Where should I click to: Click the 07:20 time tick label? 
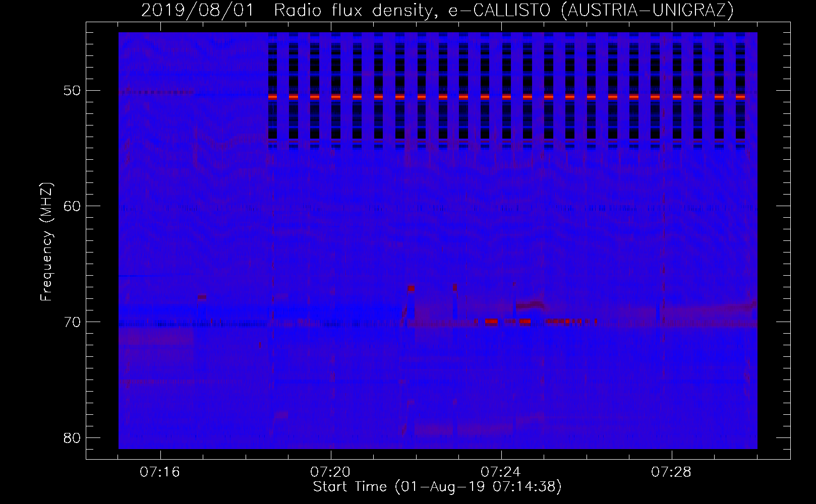(x=330, y=472)
